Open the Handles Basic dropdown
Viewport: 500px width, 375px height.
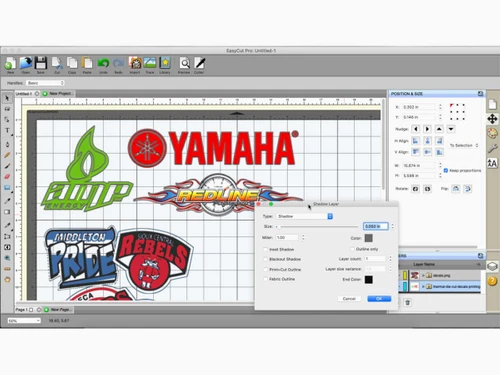pyautogui.click(x=45, y=83)
